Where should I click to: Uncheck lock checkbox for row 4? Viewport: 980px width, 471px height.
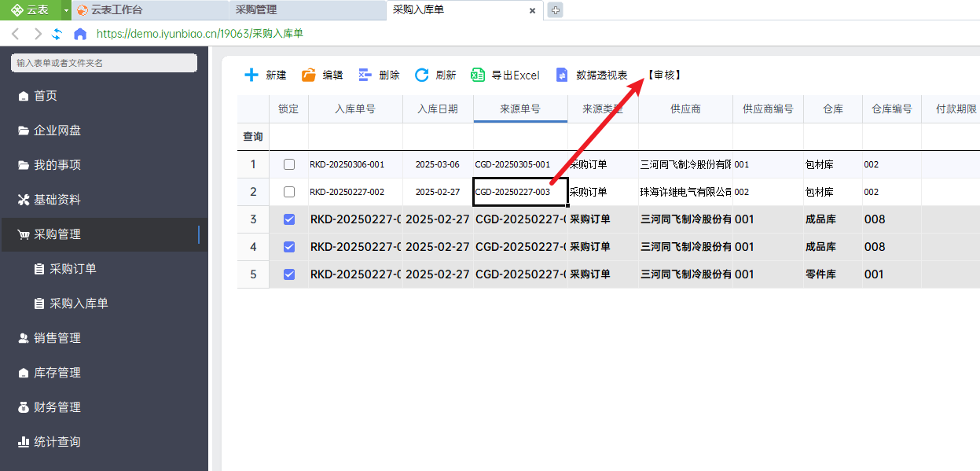[289, 247]
